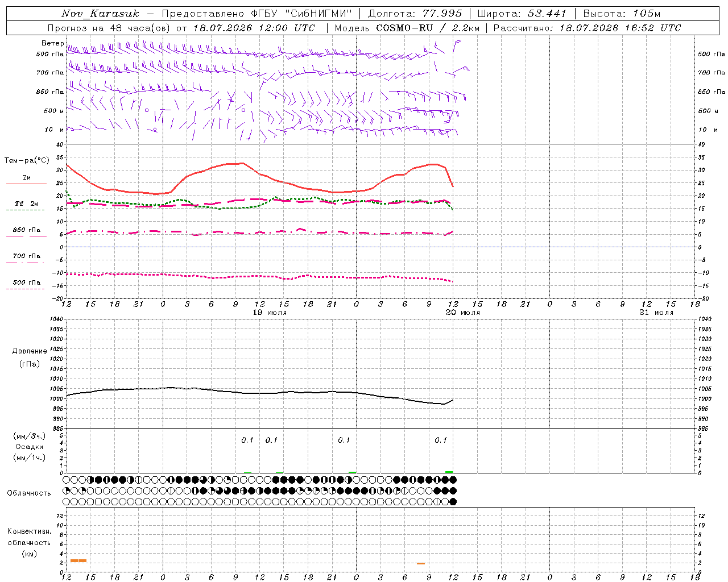Click the 21 июля date marker

pyautogui.click(x=656, y=313)
